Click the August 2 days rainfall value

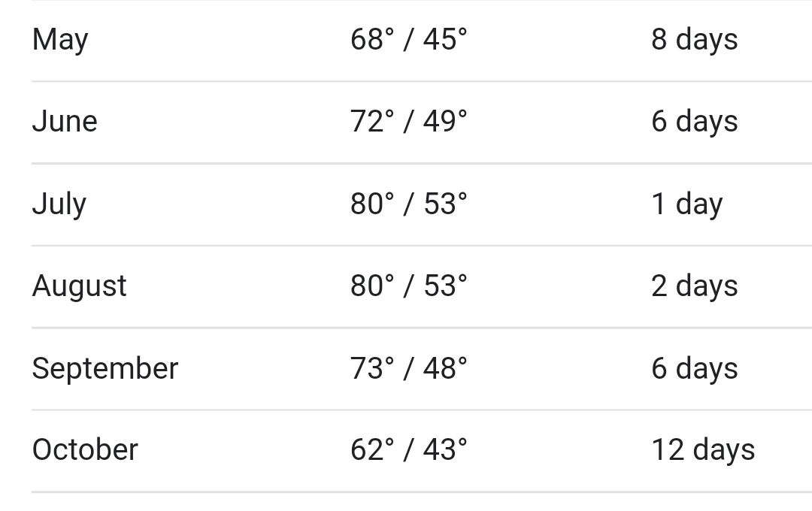click(695, 287)
